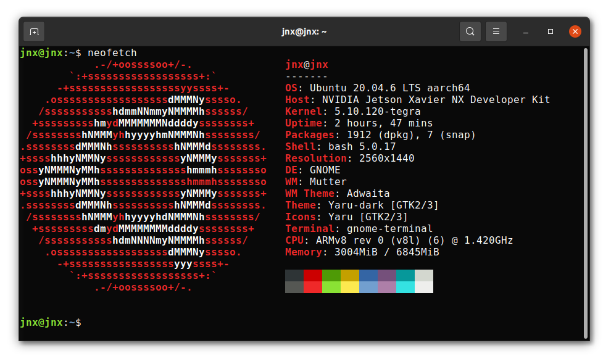
Task: Maximize the terminal window
Action: pos(551,31)
